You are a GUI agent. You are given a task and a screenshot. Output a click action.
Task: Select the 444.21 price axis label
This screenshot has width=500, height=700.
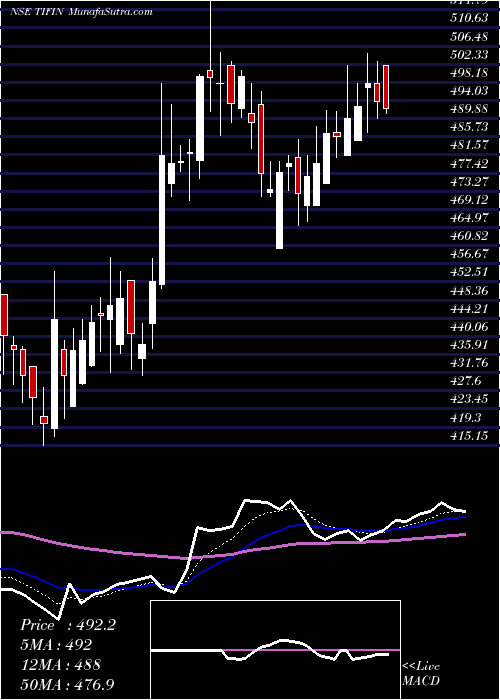pos(469,308)
